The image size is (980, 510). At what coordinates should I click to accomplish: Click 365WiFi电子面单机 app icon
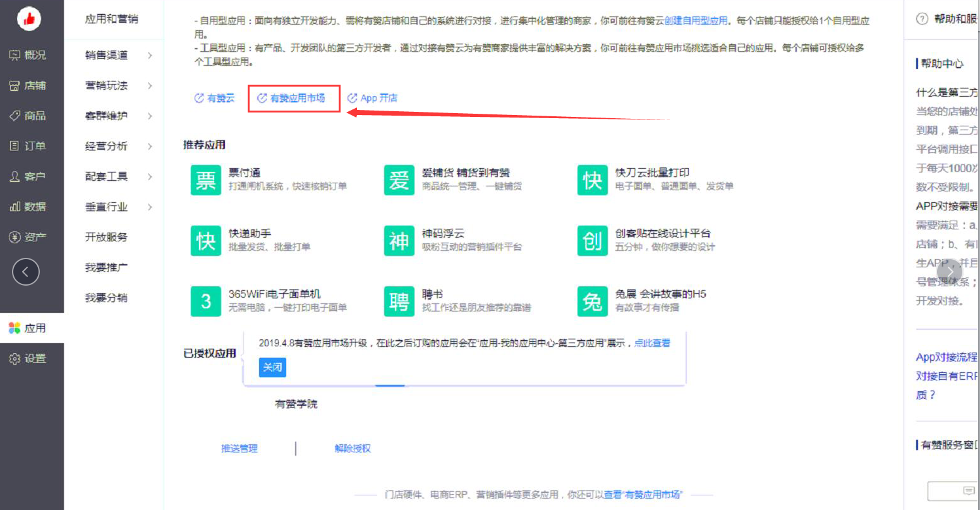pos(206,301)
